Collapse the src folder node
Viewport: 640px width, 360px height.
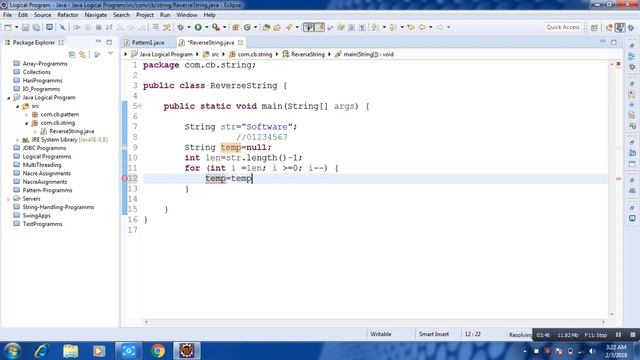pos(18,106)
